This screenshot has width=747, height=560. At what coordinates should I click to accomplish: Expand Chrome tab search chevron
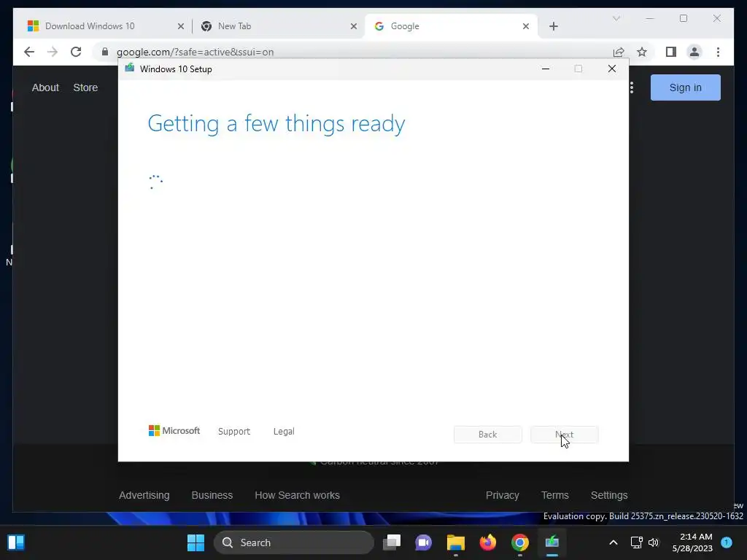[616, 18]
